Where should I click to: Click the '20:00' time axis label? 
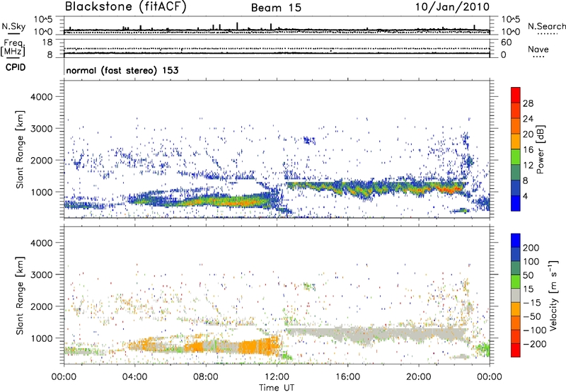[x=418, y=377]
